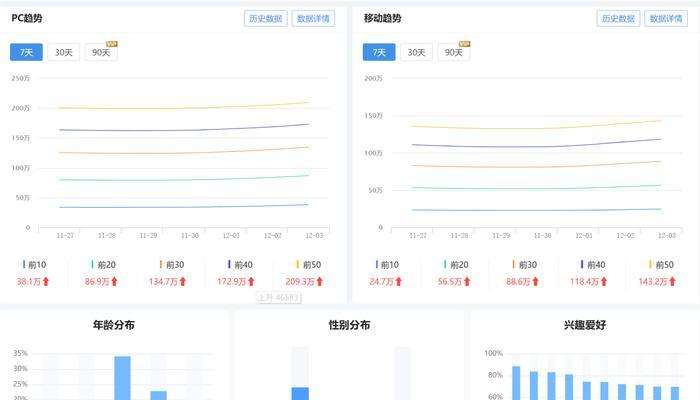This screenshot has width=700, height=400.
Task: Click the 38.1万 value under 前10
Action: (29, 282)
